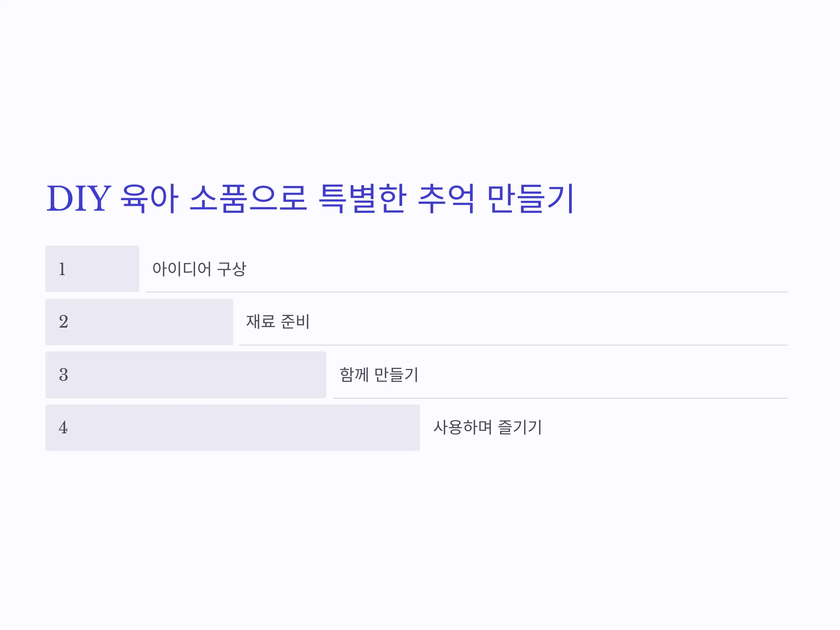Select the gray bar beside 함께 만들기
Screen dimensions: 840x630
[x=186, y=375]
